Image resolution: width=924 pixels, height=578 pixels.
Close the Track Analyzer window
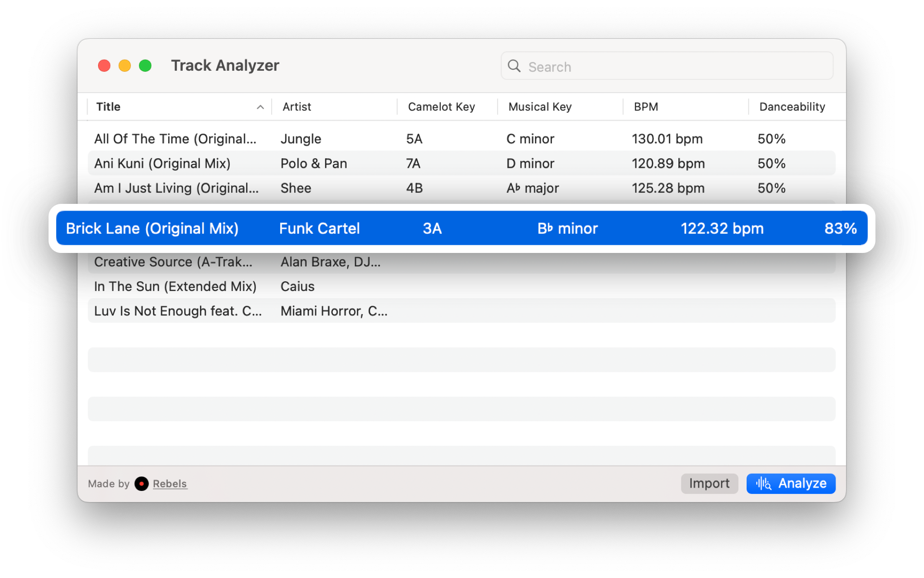click(104, 65)
